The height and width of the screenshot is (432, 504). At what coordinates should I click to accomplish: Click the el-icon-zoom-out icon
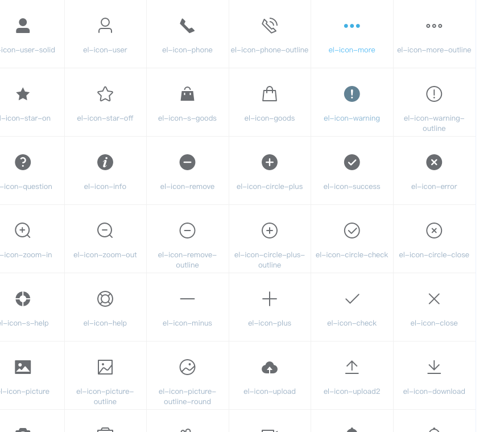point(105,231)
